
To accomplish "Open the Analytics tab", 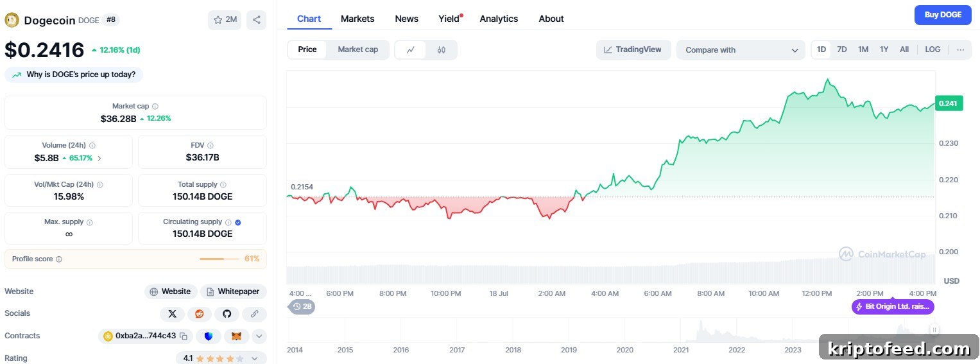I will point(499,19).
